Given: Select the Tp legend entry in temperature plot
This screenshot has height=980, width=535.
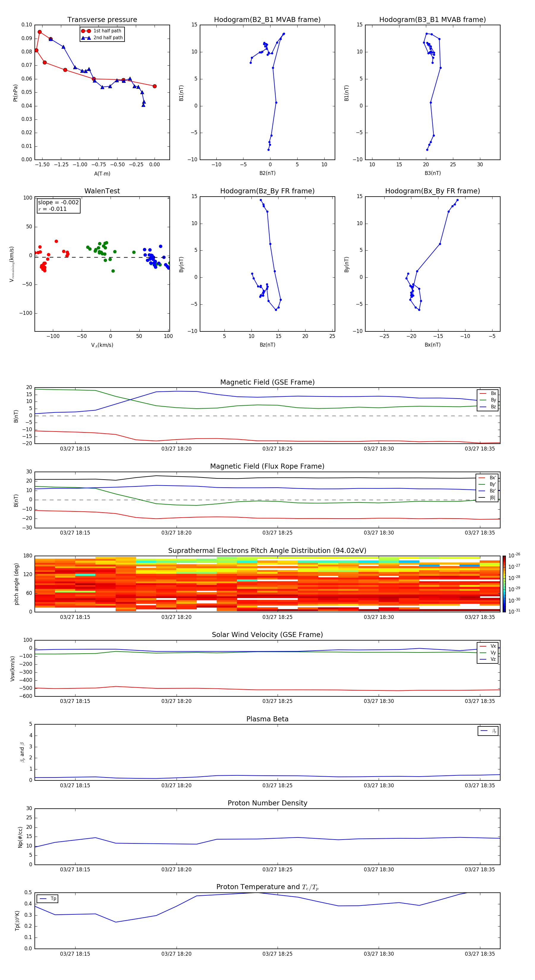Looking at the screenshot, I should point(48,899).
